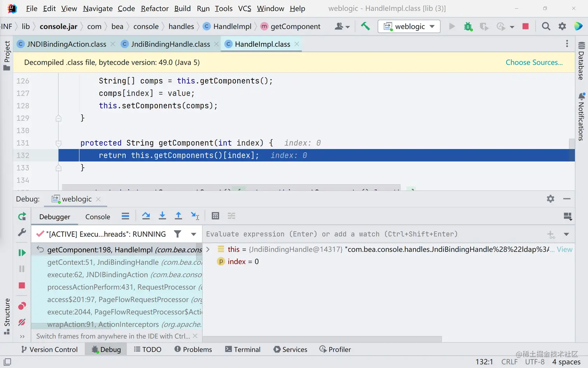Click the Debug bug icon in toolbar
This screenshot has width=588, height=368.
468,26
